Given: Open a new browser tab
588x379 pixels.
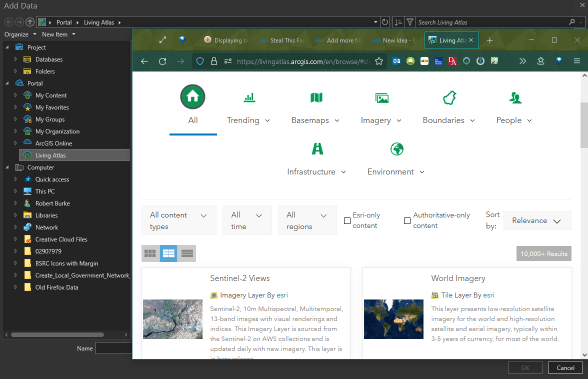Looking at the screenshot, I should coord(490,40).
